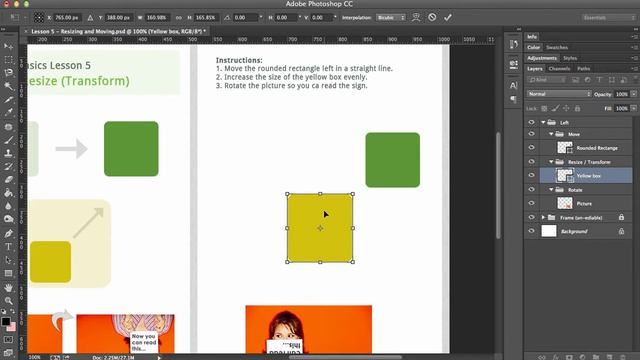Select the Spot Healing Brush tool
640x360 pixels.
click(8, 127)
